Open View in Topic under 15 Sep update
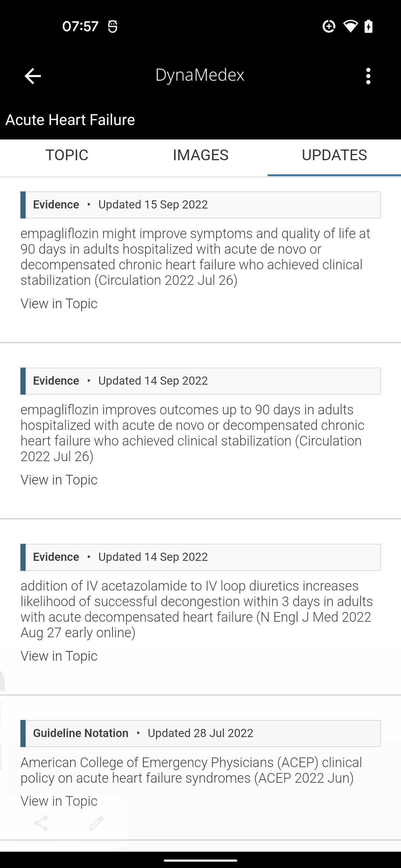This screenshot has width=401, height=868. coord(59,304)
